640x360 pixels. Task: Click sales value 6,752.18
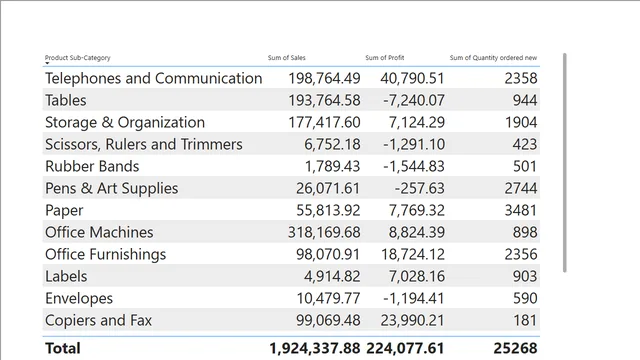(x=332, y=144)
